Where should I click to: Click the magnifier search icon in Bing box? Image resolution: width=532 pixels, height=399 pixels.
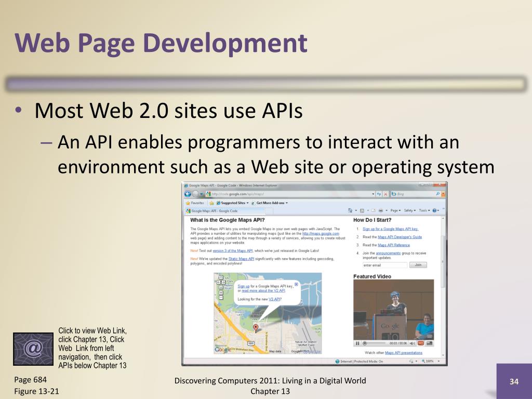point(437,194)
